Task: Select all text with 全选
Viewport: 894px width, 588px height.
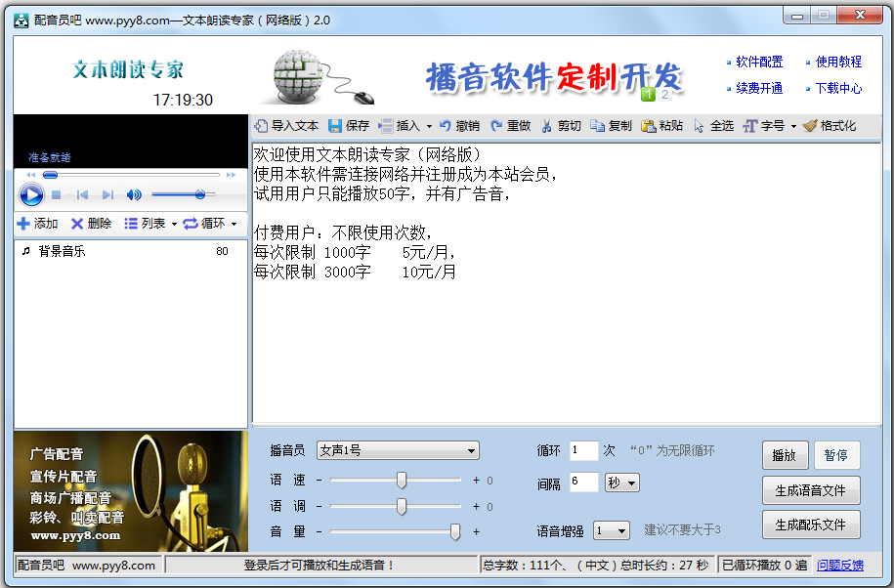Action: coord(714,126)
